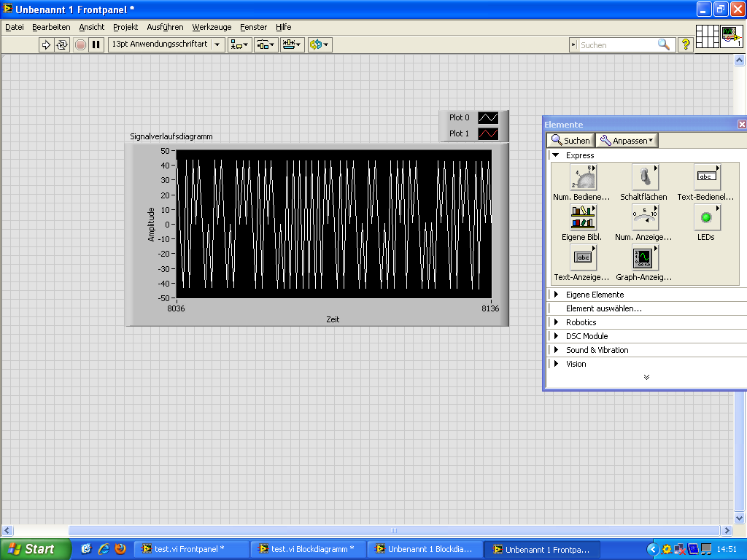Open the Num. Bedienelemente palette icon

coord(584,176)
